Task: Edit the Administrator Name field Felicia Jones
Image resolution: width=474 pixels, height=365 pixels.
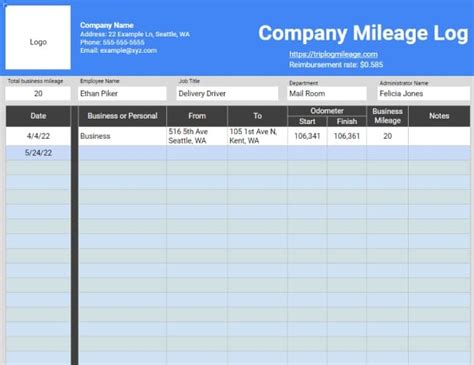Action: [x=424, y=94]
